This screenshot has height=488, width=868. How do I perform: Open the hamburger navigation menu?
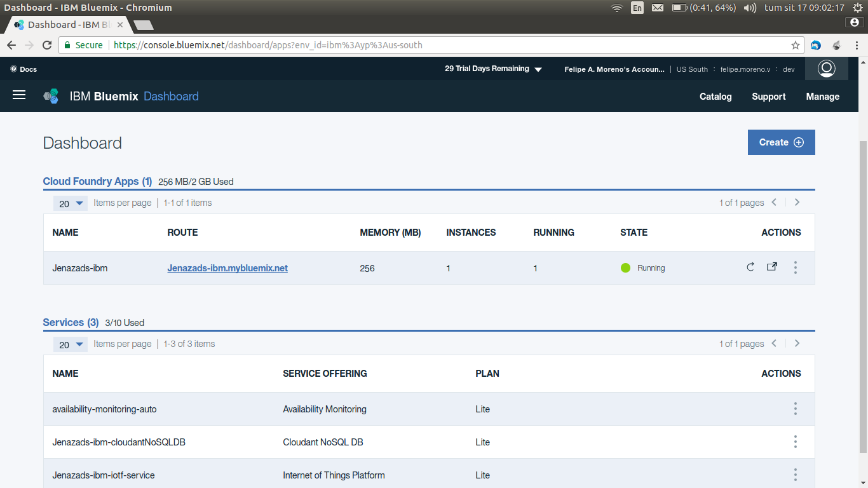click(19, 95)
